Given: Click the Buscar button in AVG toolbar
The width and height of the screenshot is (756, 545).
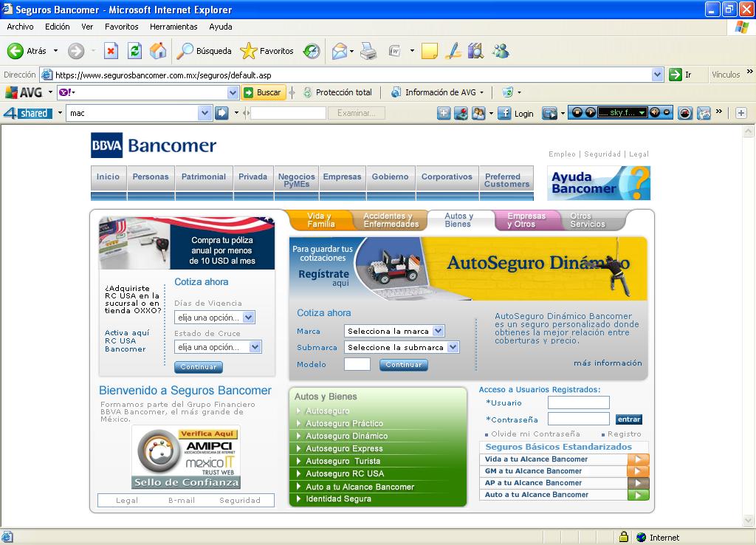Looking at the screenshot, I should pyautogui.click(x=263, y=92).
